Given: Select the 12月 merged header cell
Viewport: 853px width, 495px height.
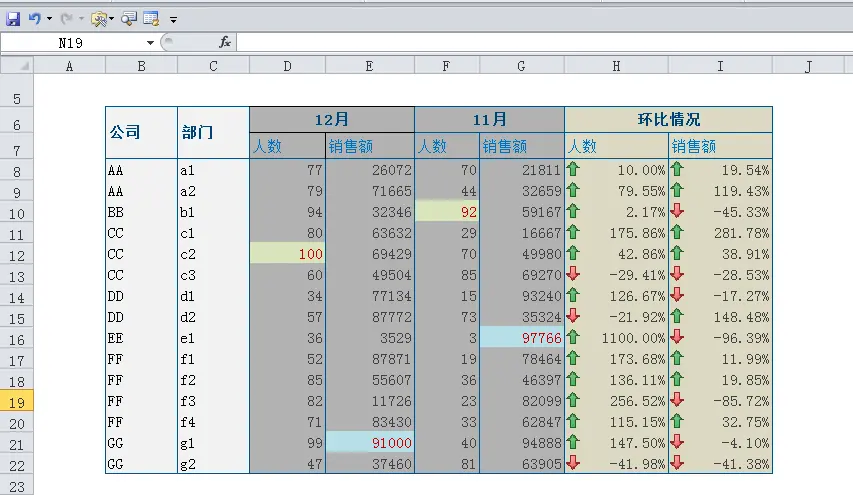Looking at the screenshot, I should (331, 119).
